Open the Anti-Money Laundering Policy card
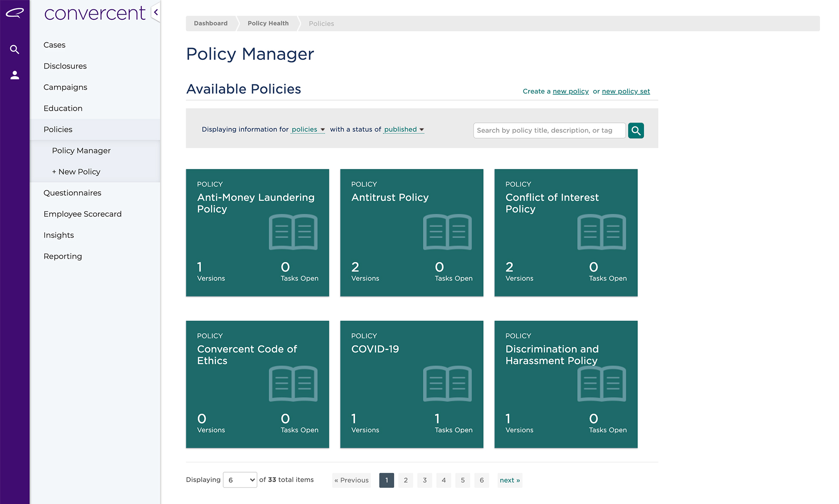 pos(257,233)
